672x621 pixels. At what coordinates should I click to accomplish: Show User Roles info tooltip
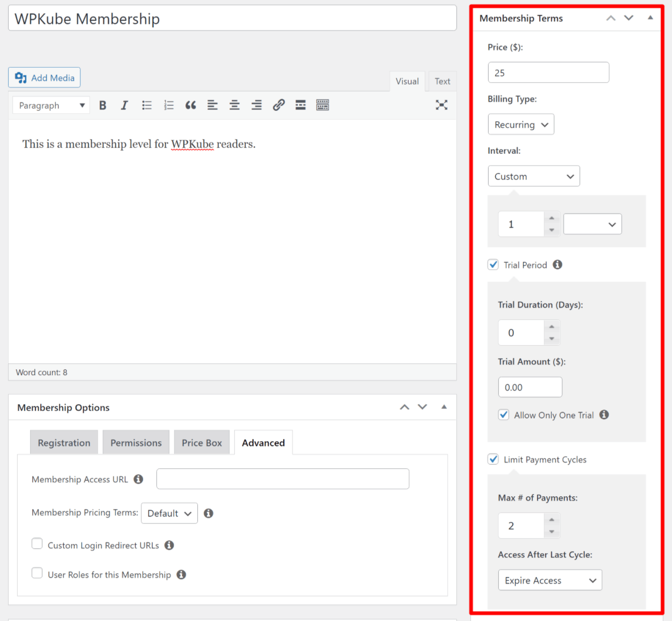[x=181, y=574]
